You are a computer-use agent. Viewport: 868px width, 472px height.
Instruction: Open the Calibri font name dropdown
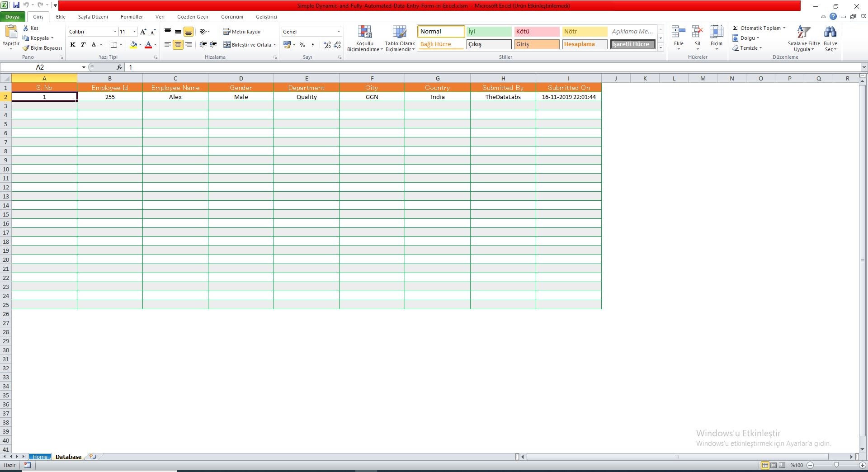[x=115, y=32]
